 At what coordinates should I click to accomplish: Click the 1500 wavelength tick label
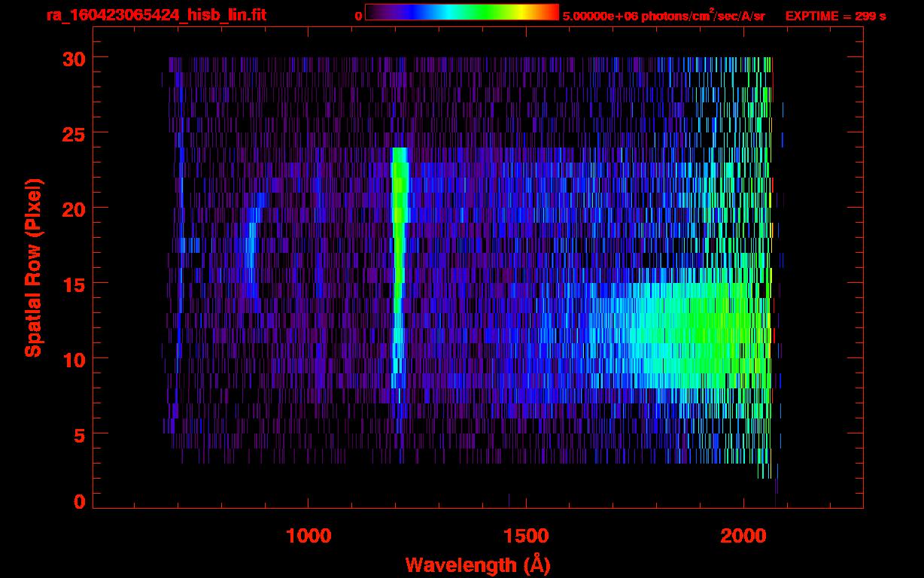[526, 536]
